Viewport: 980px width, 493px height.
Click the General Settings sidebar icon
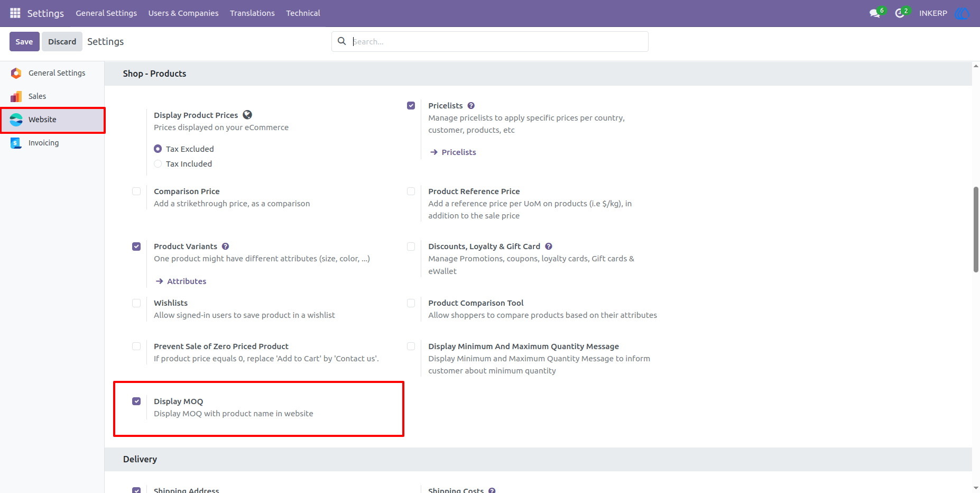pos(16,73)
